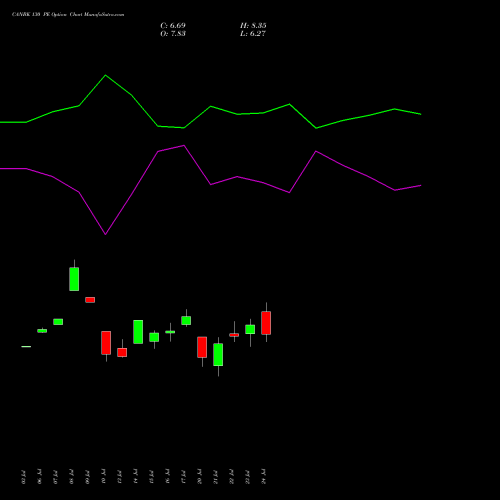The width and height of the screenshot is (500, 500).
Task: Click the high value H: 8.35
Action: pyautogui.click(x=253, y=26)
